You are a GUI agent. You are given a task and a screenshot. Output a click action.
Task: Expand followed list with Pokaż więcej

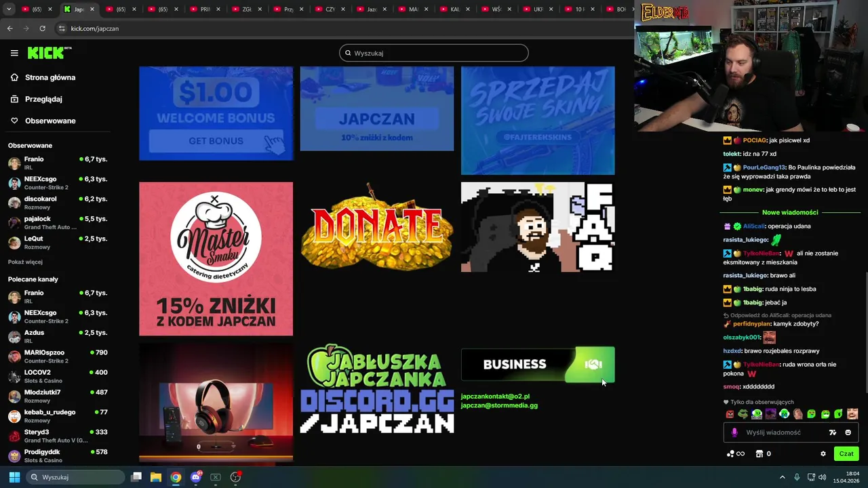[25, 262]
